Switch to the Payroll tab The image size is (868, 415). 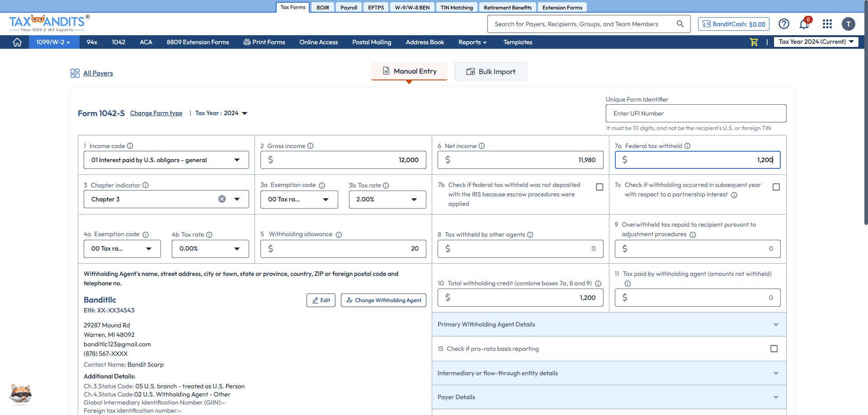point(349,7)
